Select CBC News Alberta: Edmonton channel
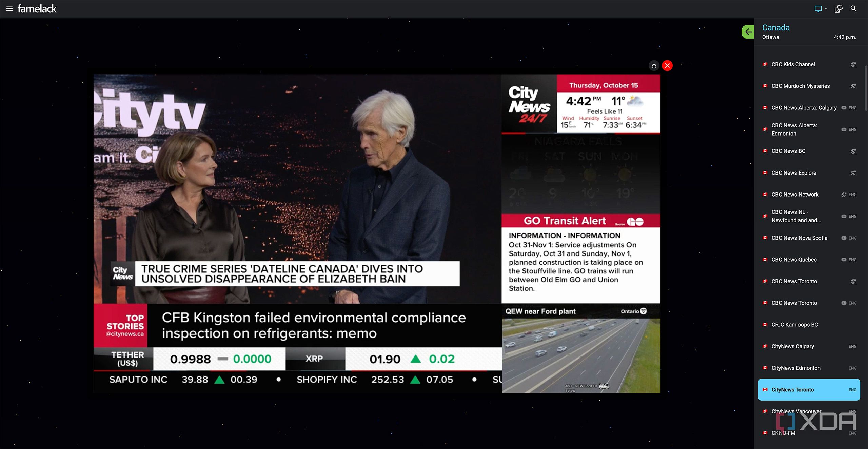This screenshot has width=868, height=449. coord(809,129)
